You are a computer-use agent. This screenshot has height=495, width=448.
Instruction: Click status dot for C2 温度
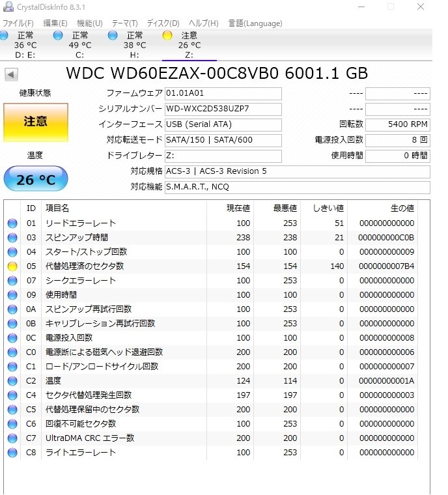pos(12,381)
